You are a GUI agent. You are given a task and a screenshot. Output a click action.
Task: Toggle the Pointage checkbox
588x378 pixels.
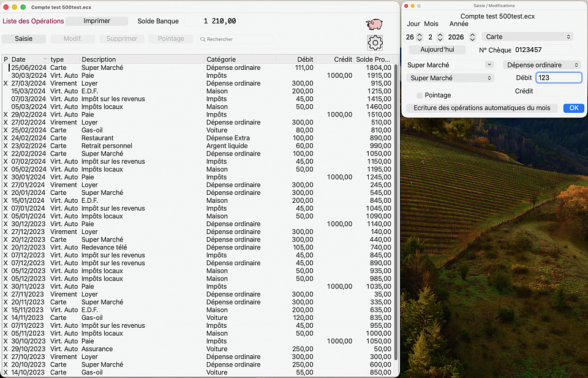[420, 96]
